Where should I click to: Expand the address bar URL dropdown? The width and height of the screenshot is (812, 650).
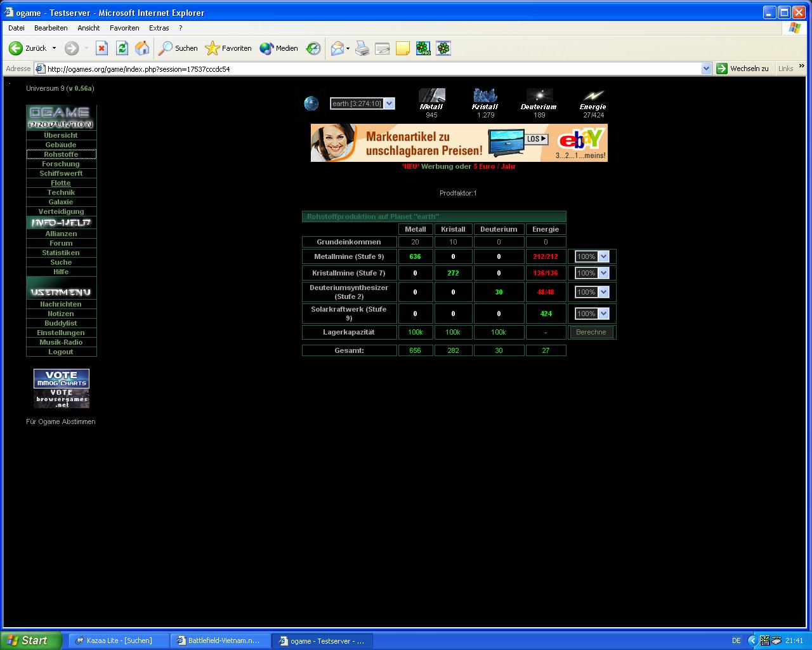[706, 69]
